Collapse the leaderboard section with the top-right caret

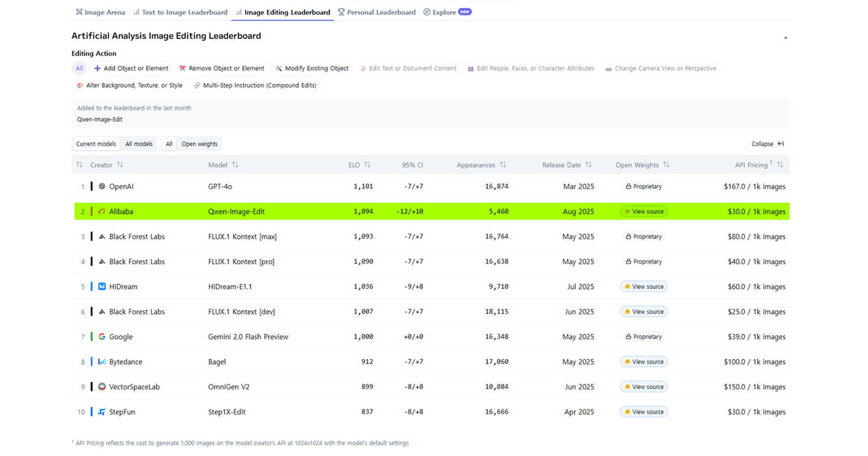click(786, 37)
